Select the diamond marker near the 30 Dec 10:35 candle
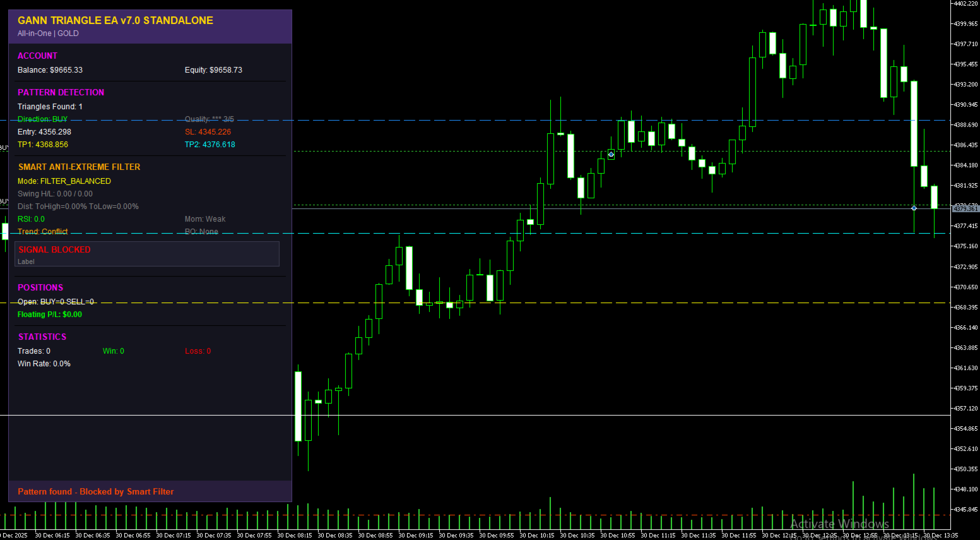980x540 pixels. [x=611, y=153]
